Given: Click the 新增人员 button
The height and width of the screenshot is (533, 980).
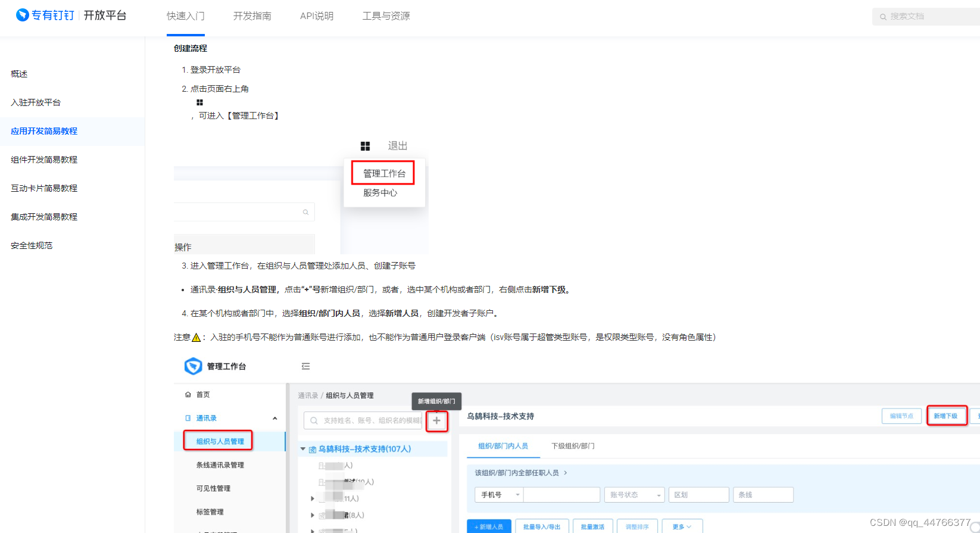Looking at the screenshot, I should [x=489, y=526].
